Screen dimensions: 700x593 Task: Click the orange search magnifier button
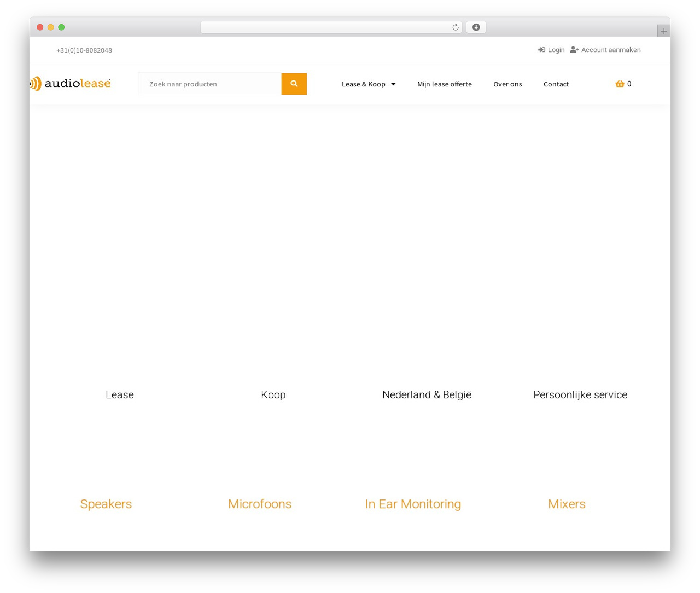[294, 84]
